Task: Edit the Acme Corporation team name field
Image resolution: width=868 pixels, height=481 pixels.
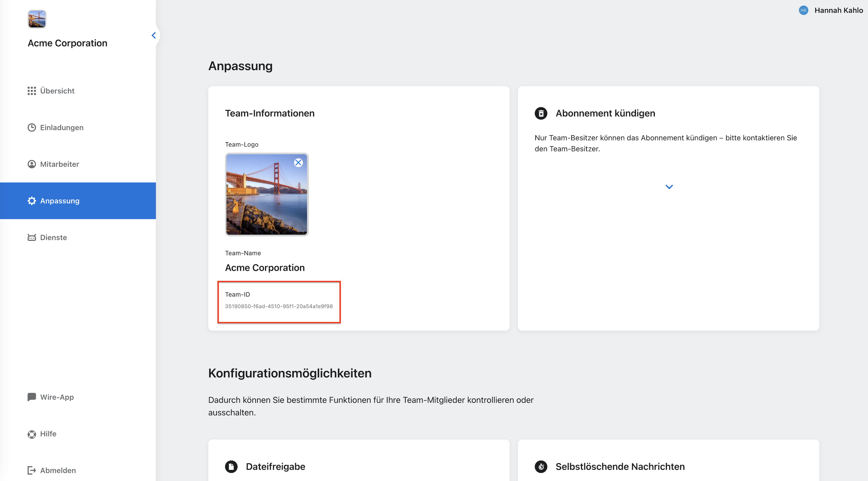Action: (x=265, y=268)
